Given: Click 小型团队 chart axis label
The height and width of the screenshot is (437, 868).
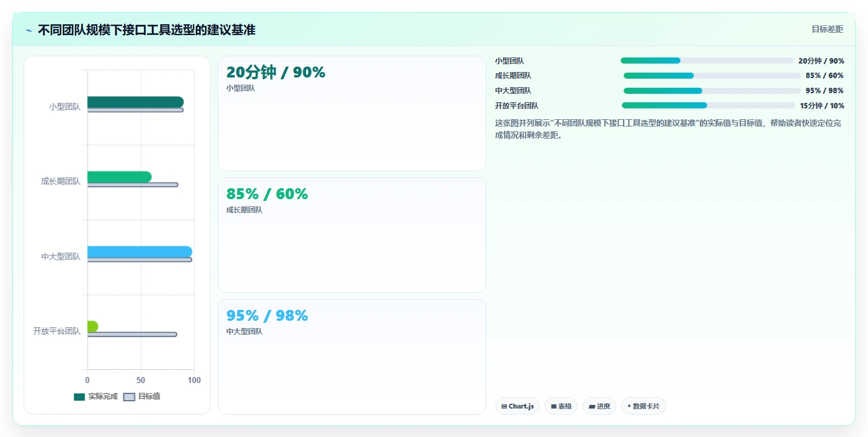Looking at the screenshot, I should 65,107.
